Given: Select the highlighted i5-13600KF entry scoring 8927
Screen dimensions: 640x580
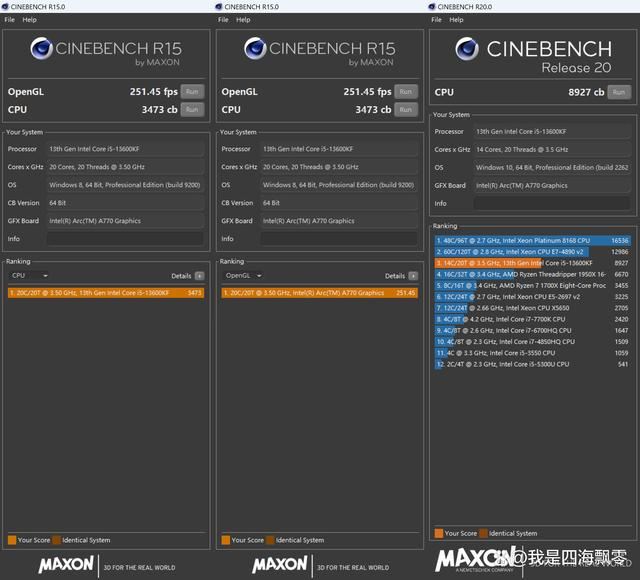Looking at the screenshot, I should (x=532, y=262).
